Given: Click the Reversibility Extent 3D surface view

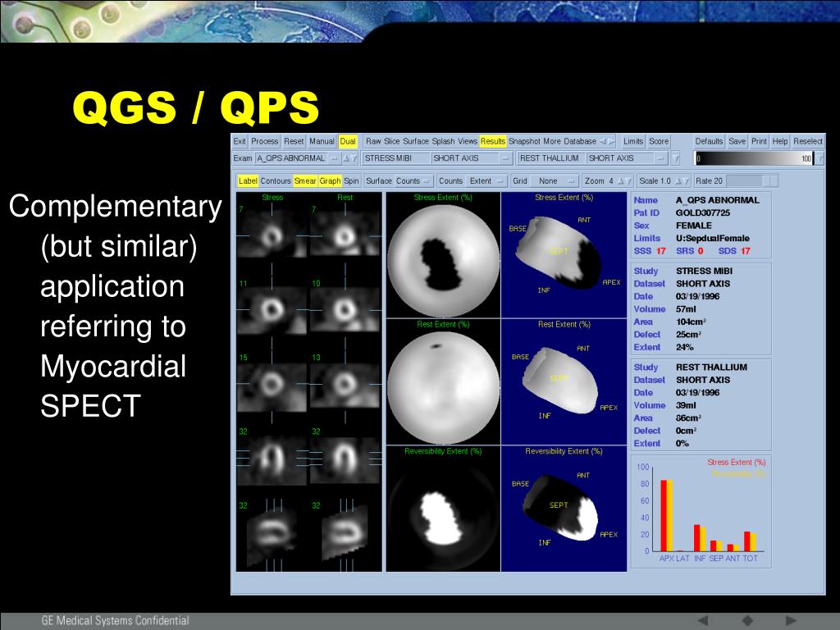Looking at the screenshot, I should [564, 509].
